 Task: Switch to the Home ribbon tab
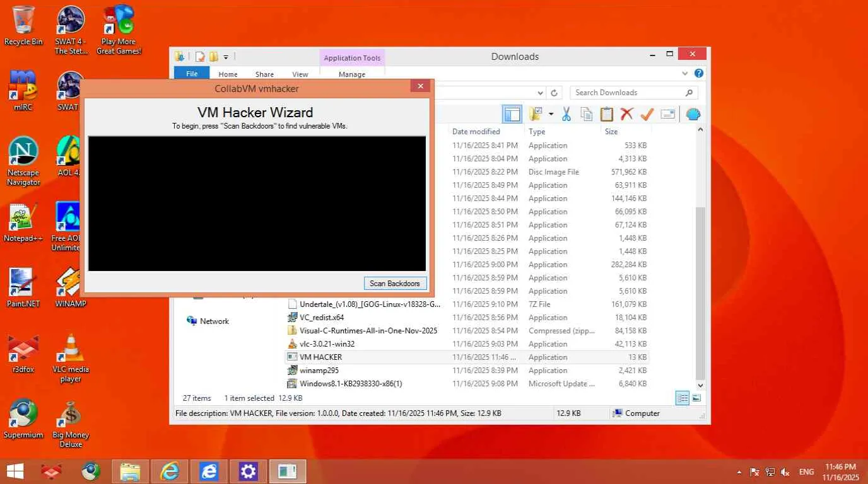pyautogui.click(x=228, y=74)
